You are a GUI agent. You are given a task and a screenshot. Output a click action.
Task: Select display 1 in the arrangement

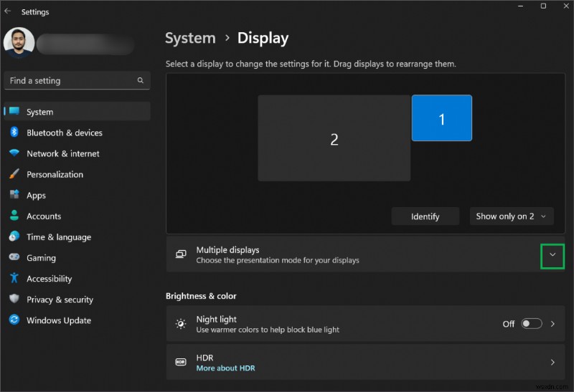click(x=442, y=118)
